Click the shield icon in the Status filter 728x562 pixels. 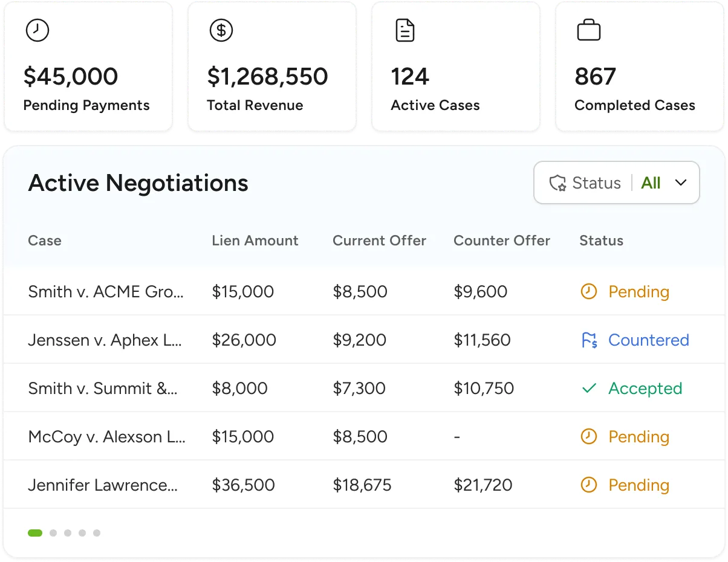pos(557,183)
